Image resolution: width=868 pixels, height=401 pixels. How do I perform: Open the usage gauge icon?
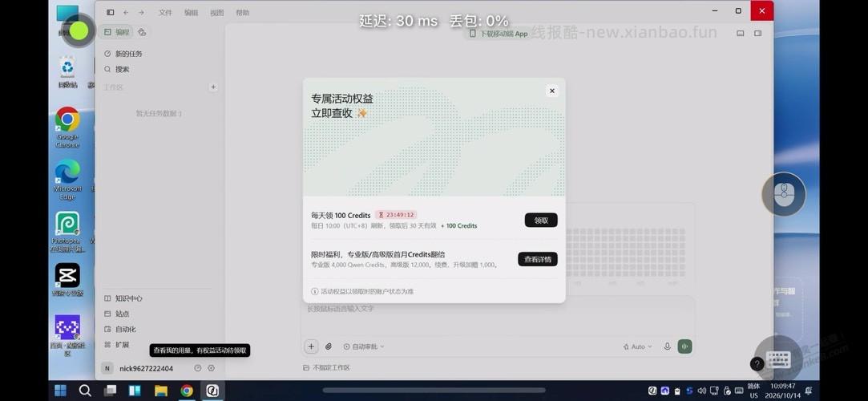[198, 368]
